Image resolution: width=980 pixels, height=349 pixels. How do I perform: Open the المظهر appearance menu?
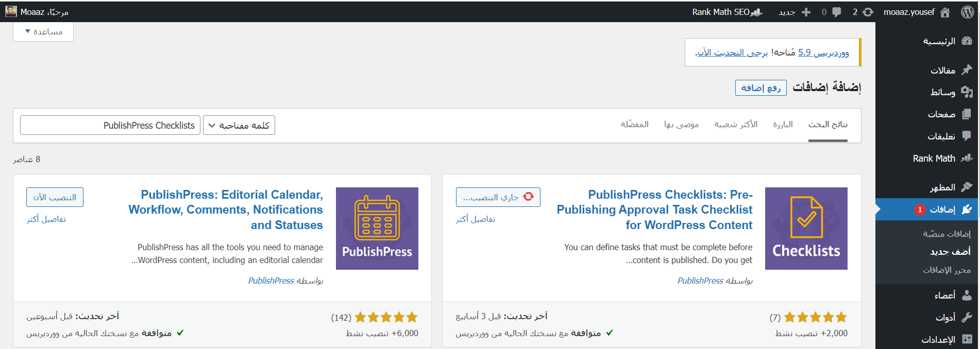[x=942, y=187]
